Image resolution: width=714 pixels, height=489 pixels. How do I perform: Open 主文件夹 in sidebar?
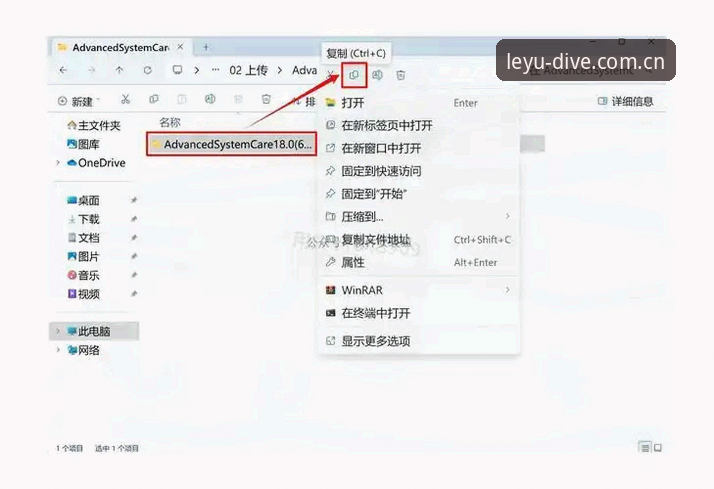click(94, 125)
